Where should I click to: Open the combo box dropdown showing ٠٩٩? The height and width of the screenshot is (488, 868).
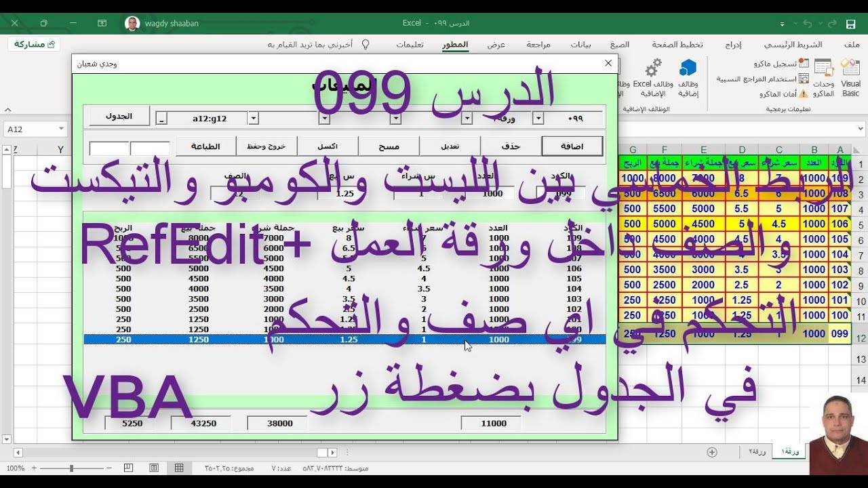coord(538,119)
